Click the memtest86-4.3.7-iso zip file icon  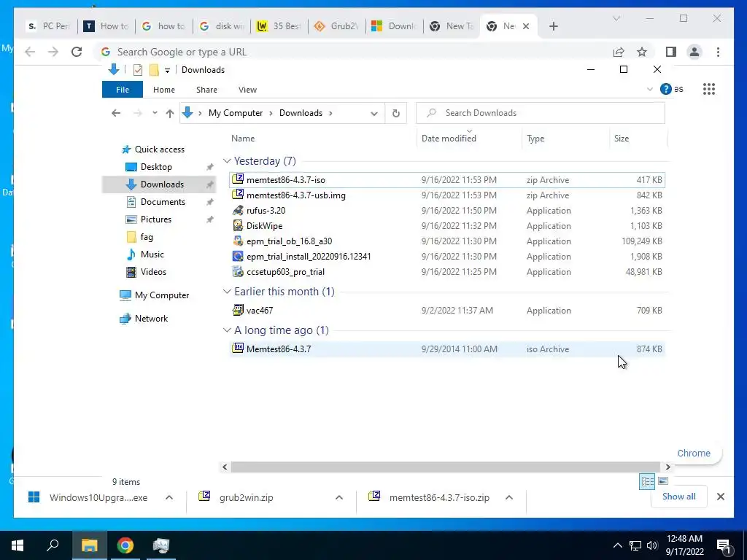pos(238,179)
